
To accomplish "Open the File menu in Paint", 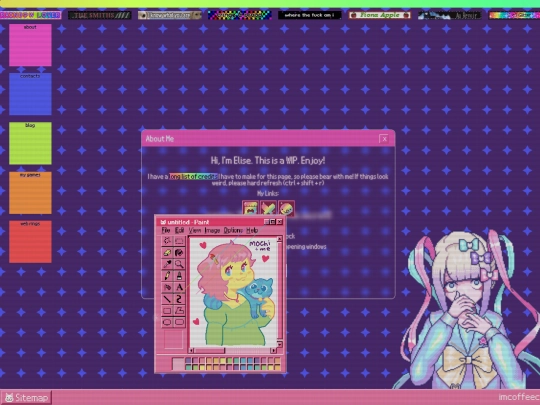I will pos(166,230).
